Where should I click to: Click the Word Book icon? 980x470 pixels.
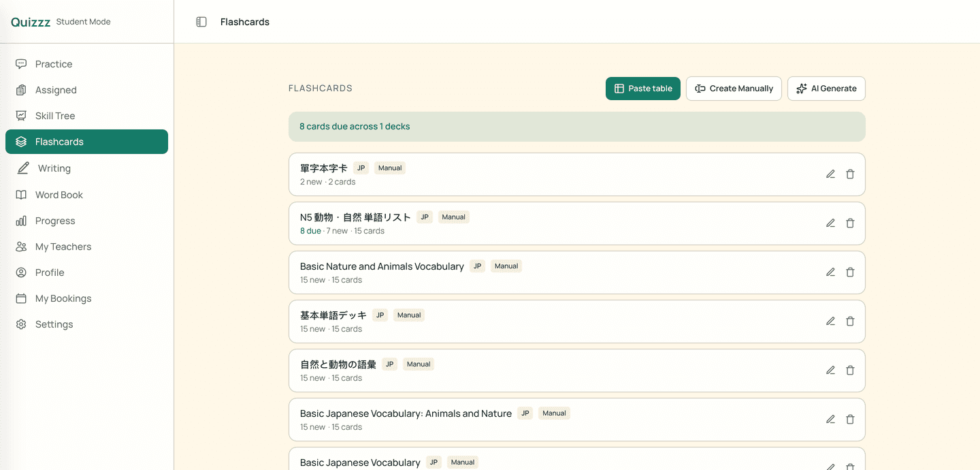pyautogui.click(x=21, y=195)
